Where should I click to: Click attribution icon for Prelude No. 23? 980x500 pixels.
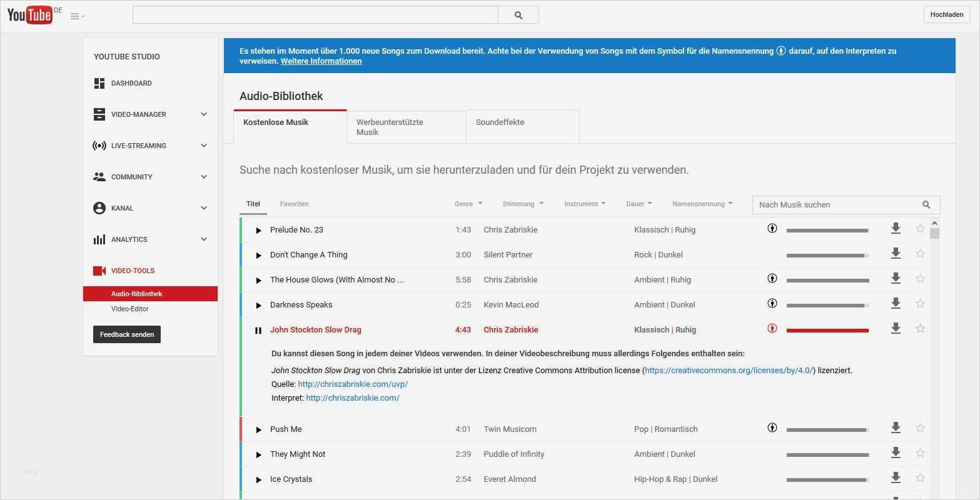coord(772,229)
